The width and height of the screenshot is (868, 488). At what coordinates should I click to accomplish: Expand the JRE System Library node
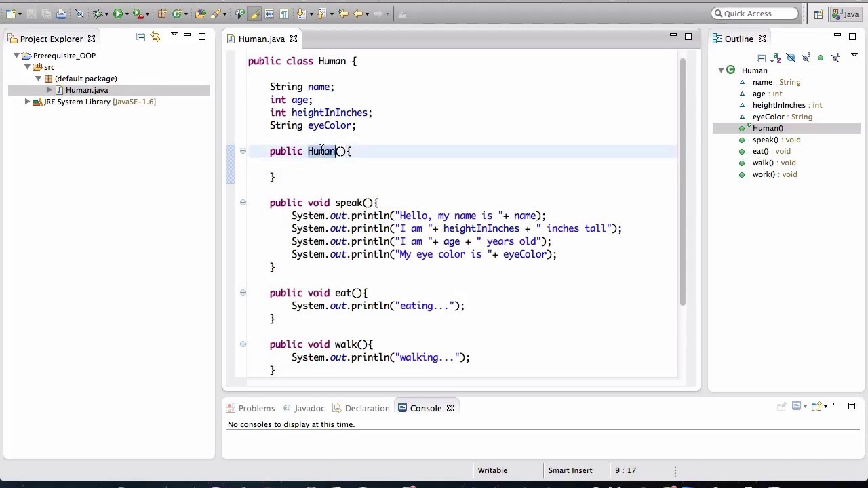tap(27, 102)
